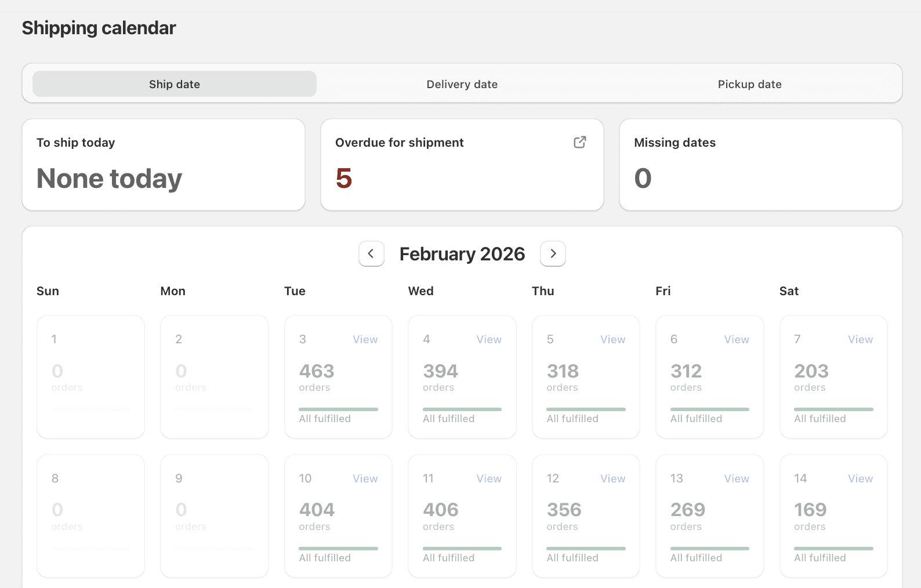Open the February 9 day cell
This screenshot has width=921, height=588.
point(215,516)
